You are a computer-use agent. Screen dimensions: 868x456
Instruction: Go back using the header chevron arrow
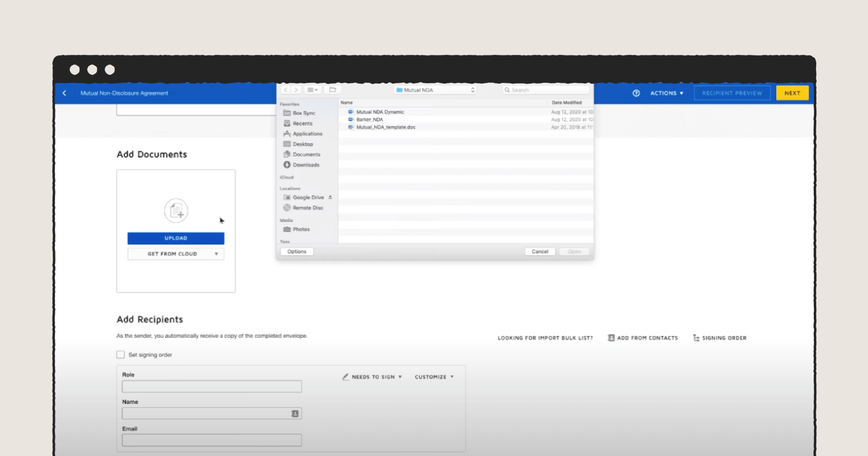click(x=64, y=93)
